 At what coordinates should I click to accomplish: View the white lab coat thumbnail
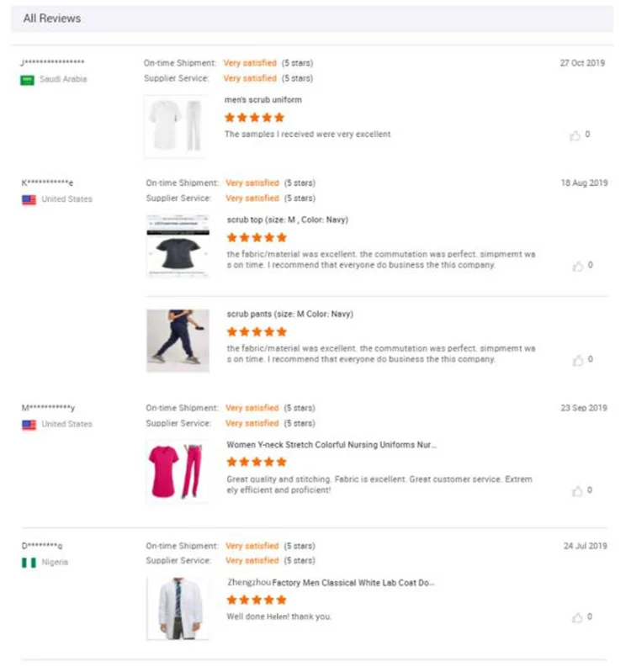click(x=178, y=608)
